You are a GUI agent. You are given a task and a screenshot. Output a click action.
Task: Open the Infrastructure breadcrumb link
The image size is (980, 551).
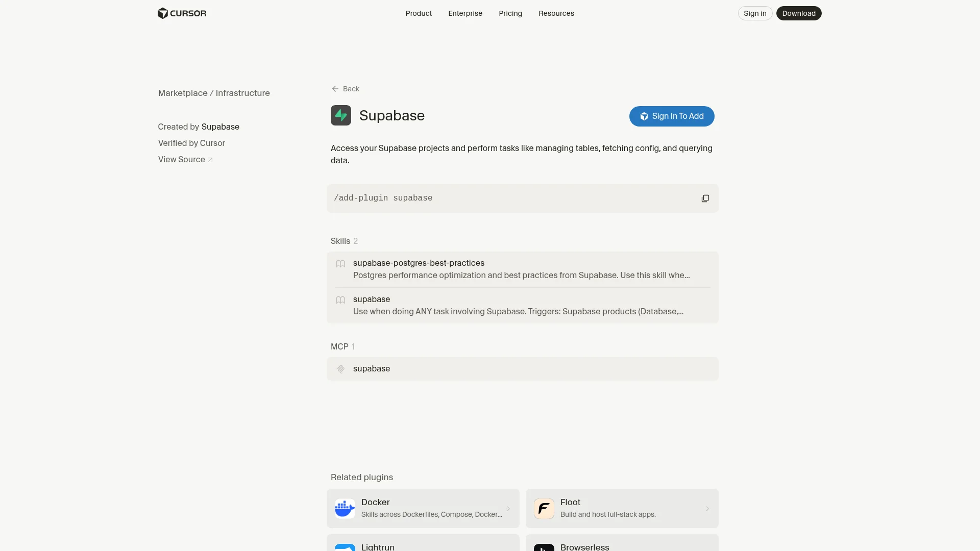tap(242, 93)
